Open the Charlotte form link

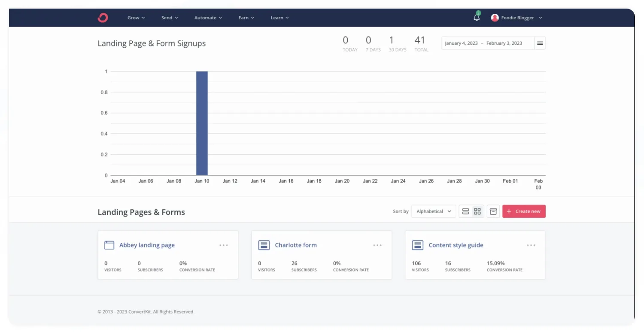pos(296,245)
